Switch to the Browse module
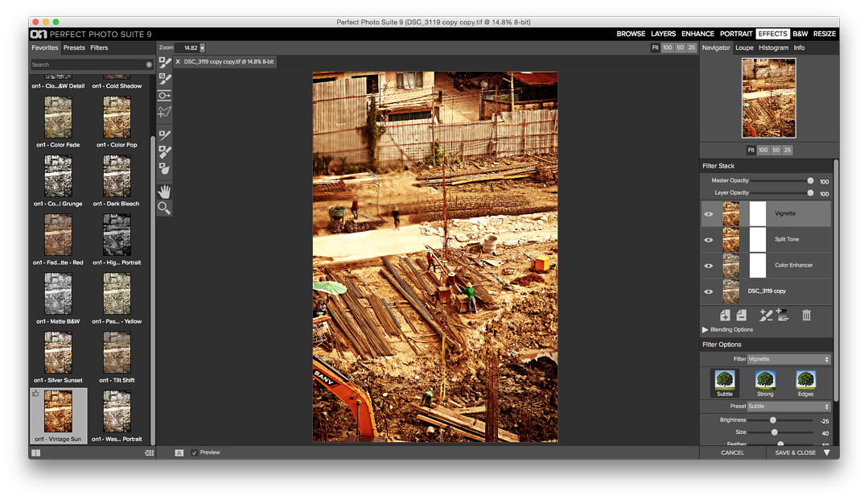868x500 pixels. 631,34
